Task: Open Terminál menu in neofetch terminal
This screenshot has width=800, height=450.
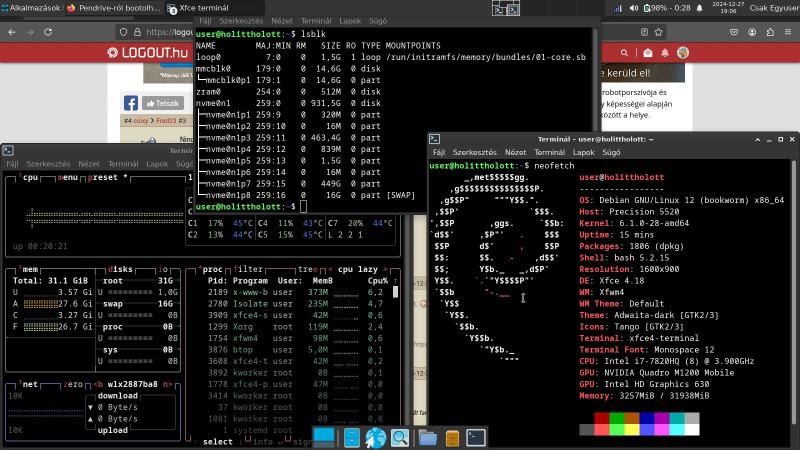Action: point(549,152)
